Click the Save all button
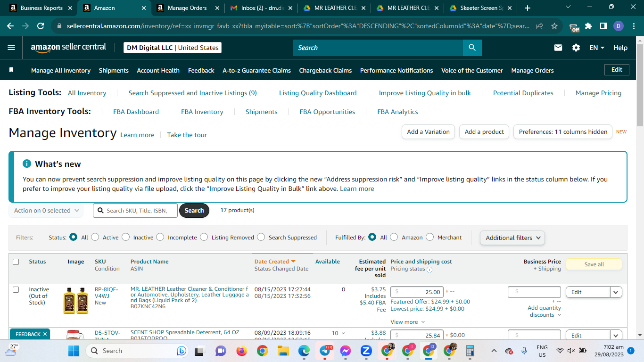 [x=594, y=264]
